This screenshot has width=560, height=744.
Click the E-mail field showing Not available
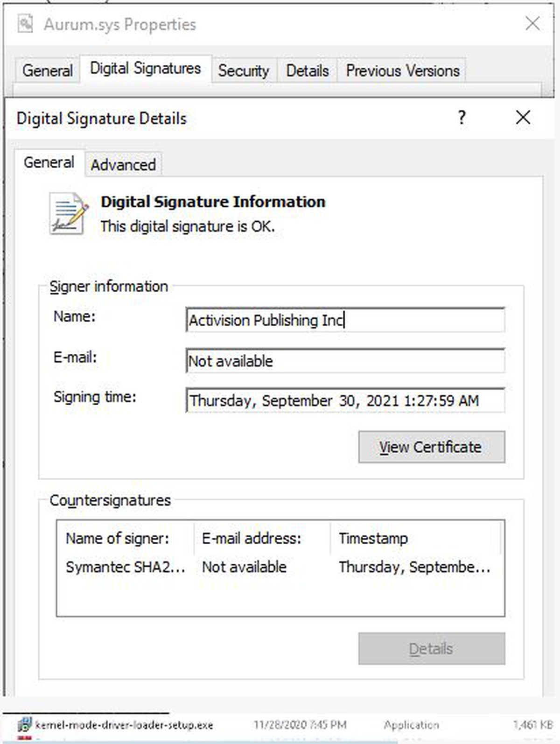[x=345, y=361]
